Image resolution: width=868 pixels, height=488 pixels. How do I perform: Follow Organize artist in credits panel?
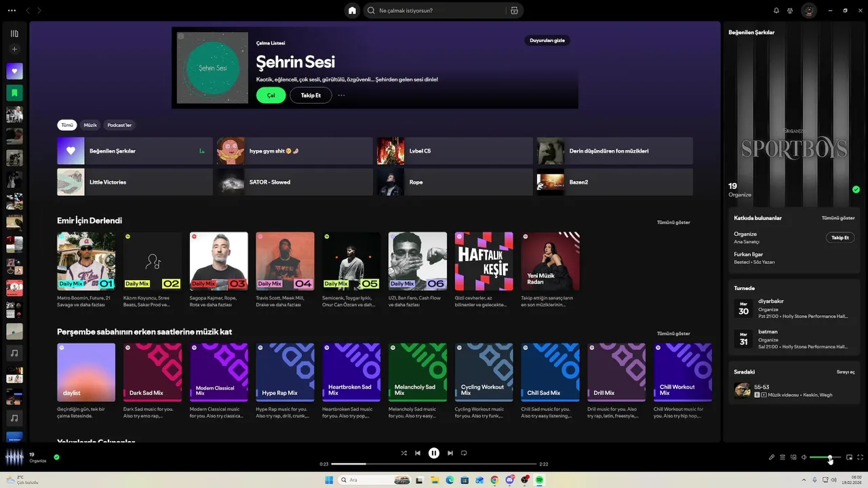[840, 237]
